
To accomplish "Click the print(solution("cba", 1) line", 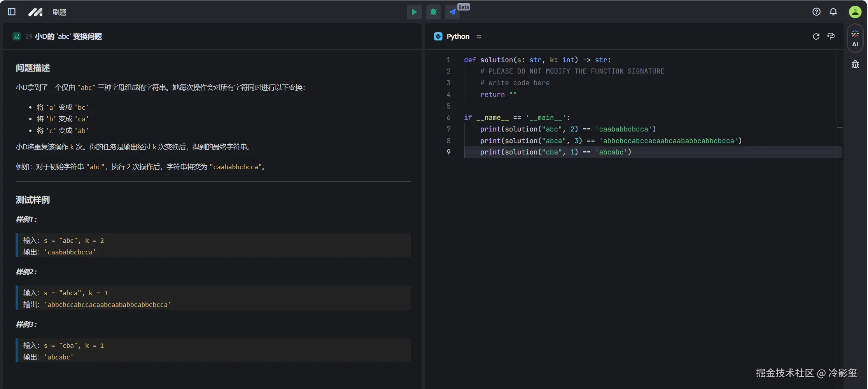I will (556, 152).
